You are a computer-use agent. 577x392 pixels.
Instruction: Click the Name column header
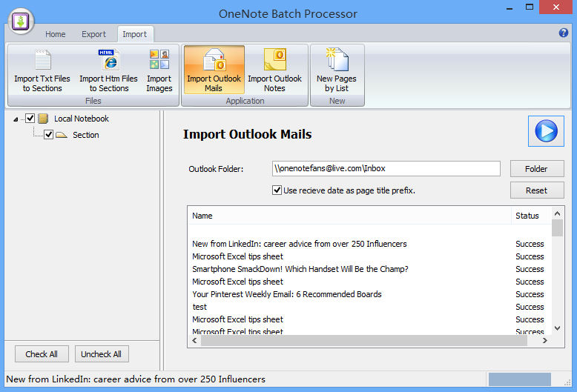[x=349, y=216]
